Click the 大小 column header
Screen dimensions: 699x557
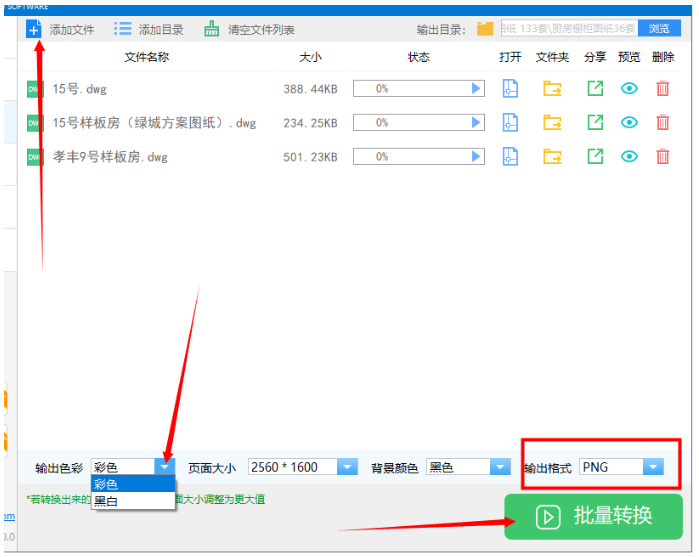pos(310,57)
